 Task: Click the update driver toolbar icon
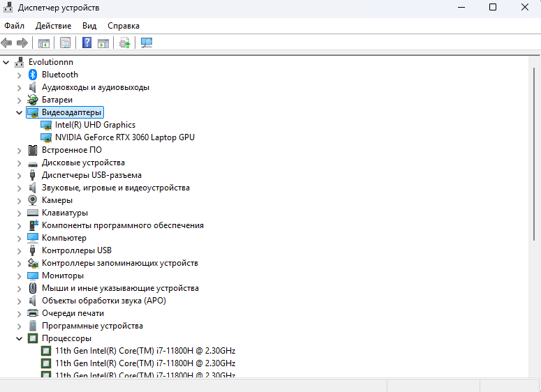click(125, 43)
